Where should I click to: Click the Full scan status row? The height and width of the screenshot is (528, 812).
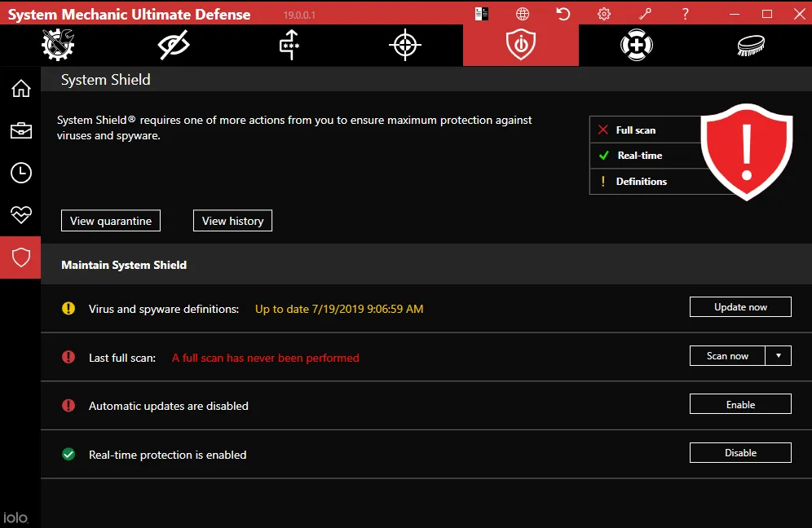click(x=645, y=130)
